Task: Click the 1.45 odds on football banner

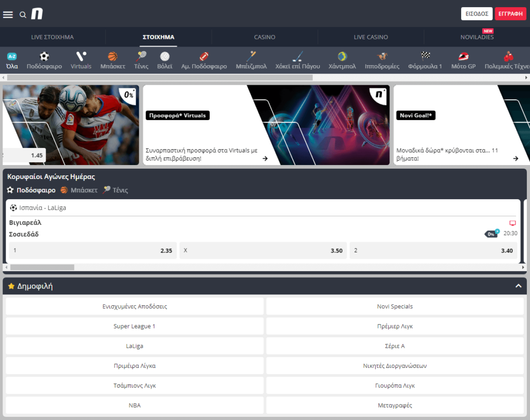Action: 24,155
